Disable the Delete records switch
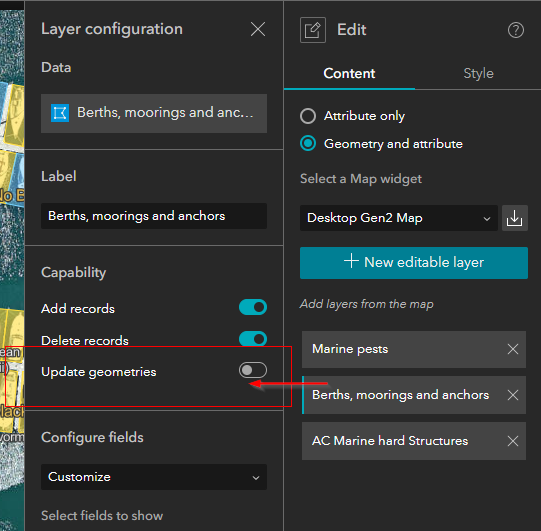 tap(253, 339)
